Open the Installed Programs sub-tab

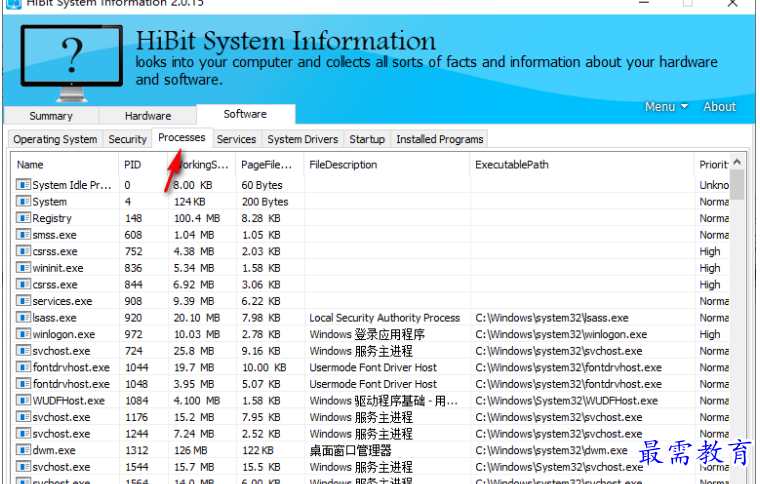coord(439,140)
